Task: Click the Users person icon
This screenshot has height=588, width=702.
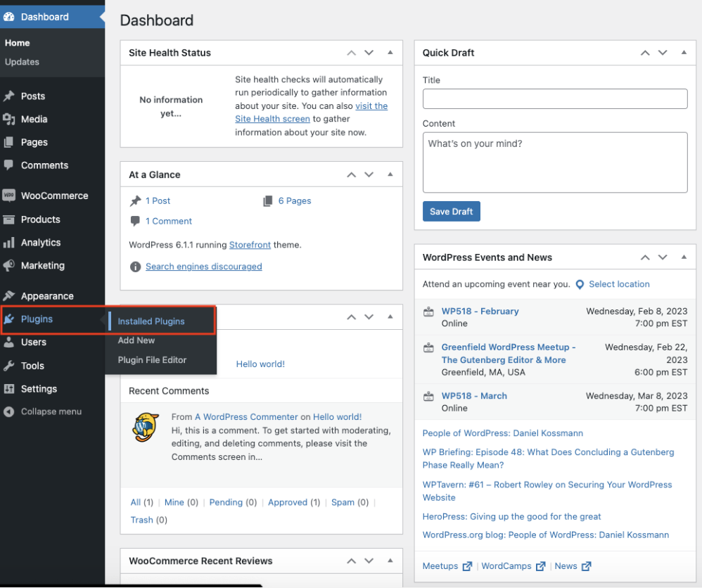Action: point(9,342)
